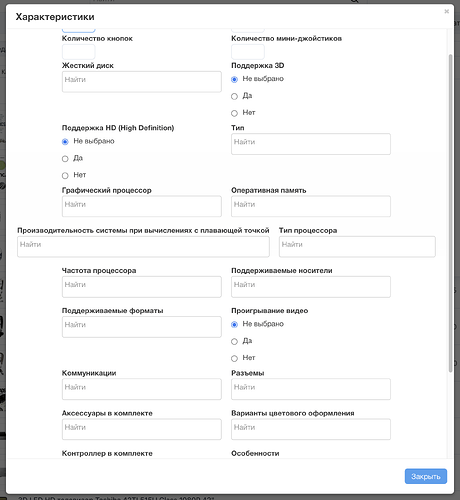
Task: Click the Частота процессора field
Action: pyautogui.click(x=142, y=287)
